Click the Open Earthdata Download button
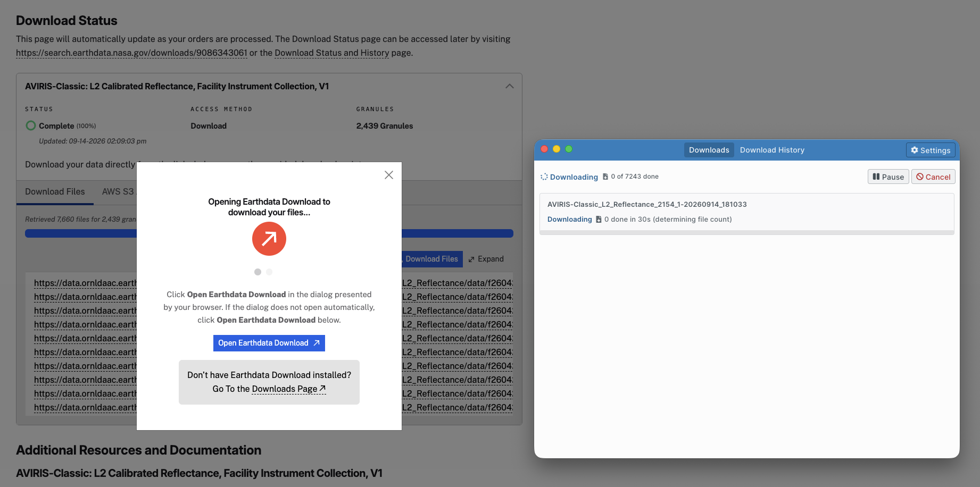 tap(269, 343)
